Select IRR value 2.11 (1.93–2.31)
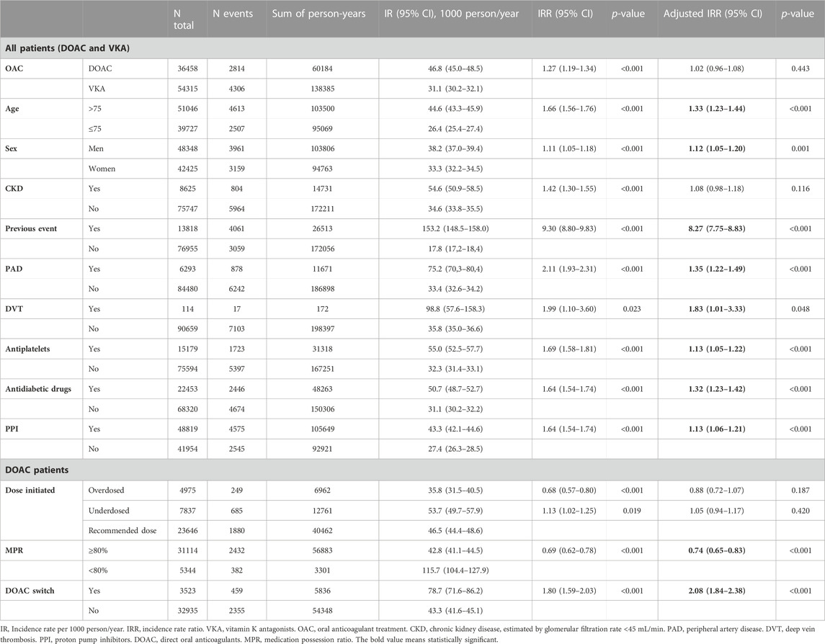 coord(568,268)
